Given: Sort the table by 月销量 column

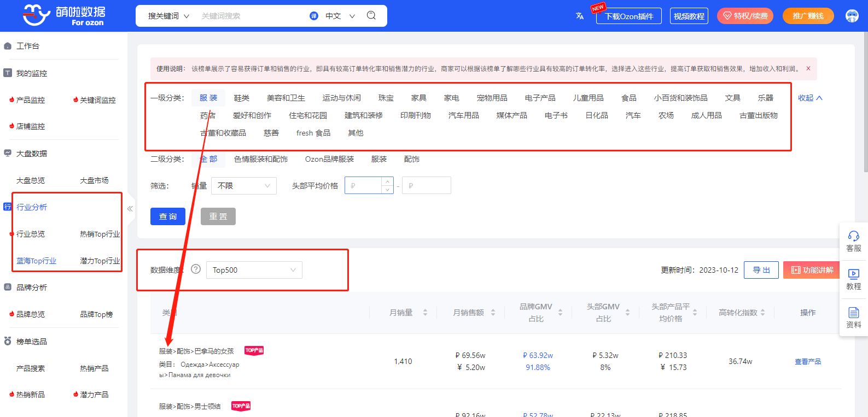Looking at the screenshot, I should point(425,313).
